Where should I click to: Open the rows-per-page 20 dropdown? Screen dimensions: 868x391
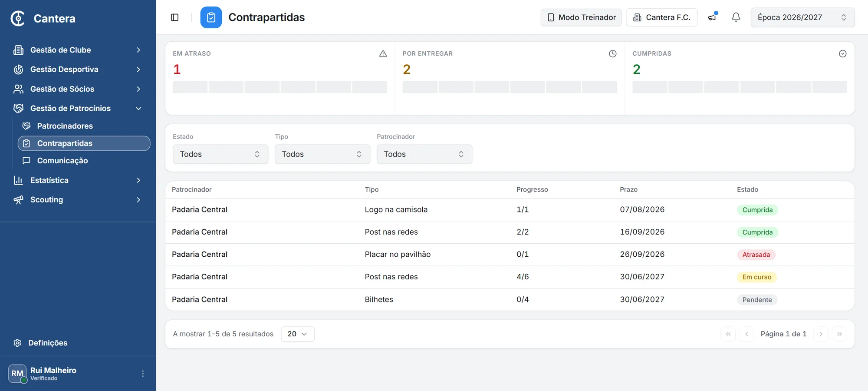pyautogui.click(x=298, y=334)
